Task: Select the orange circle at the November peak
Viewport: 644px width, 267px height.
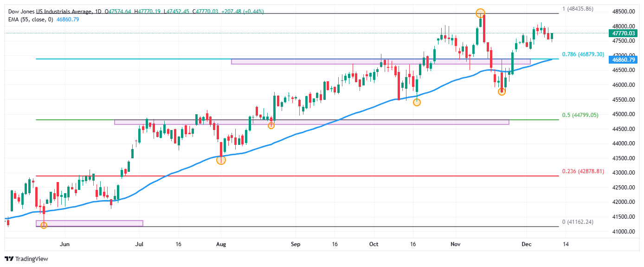Action: (x=481, y=13)
